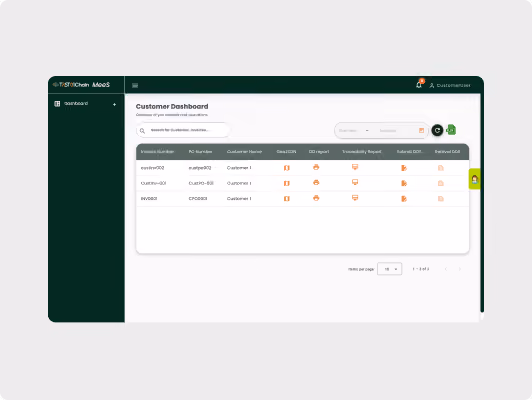Submit DDS for CustInv-001 row
532x400 pixels.
click(404, 183)
